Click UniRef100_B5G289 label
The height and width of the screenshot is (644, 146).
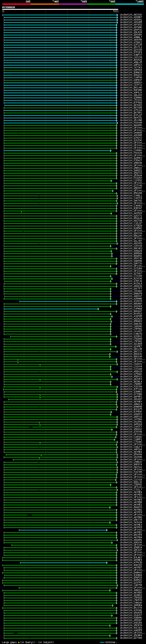point(131,193)
